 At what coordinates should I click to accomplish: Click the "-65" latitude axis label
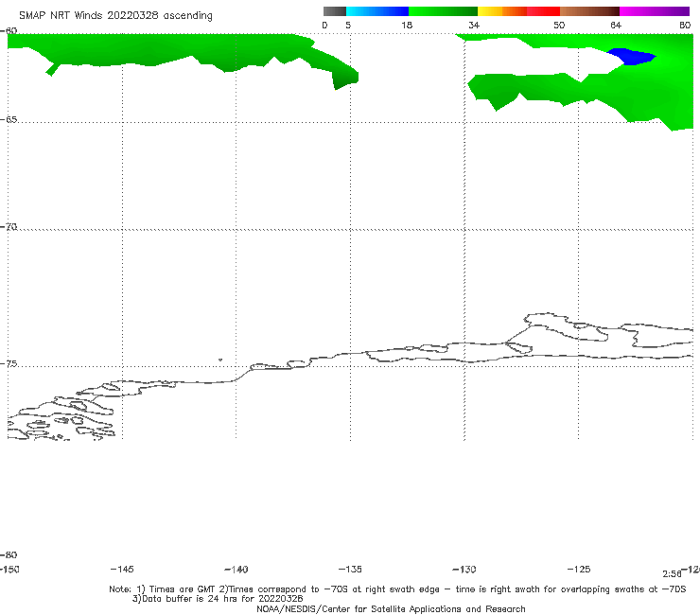9,120
